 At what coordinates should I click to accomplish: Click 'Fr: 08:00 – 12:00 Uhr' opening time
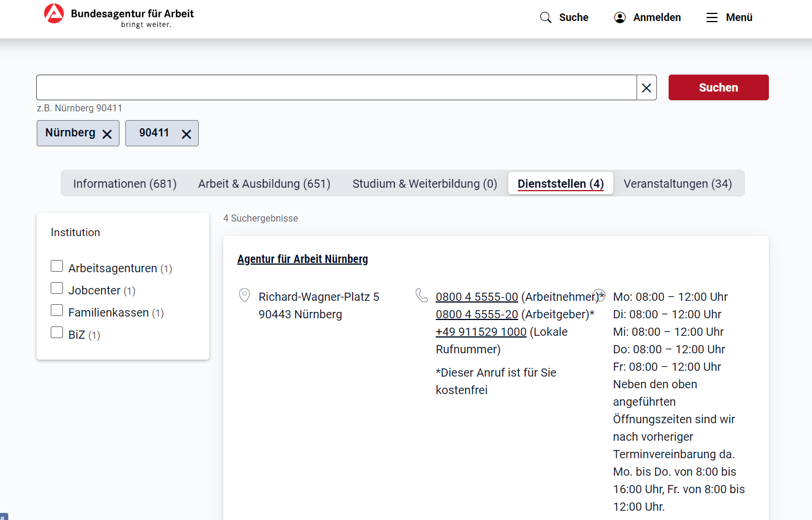[x=667, y=367]
